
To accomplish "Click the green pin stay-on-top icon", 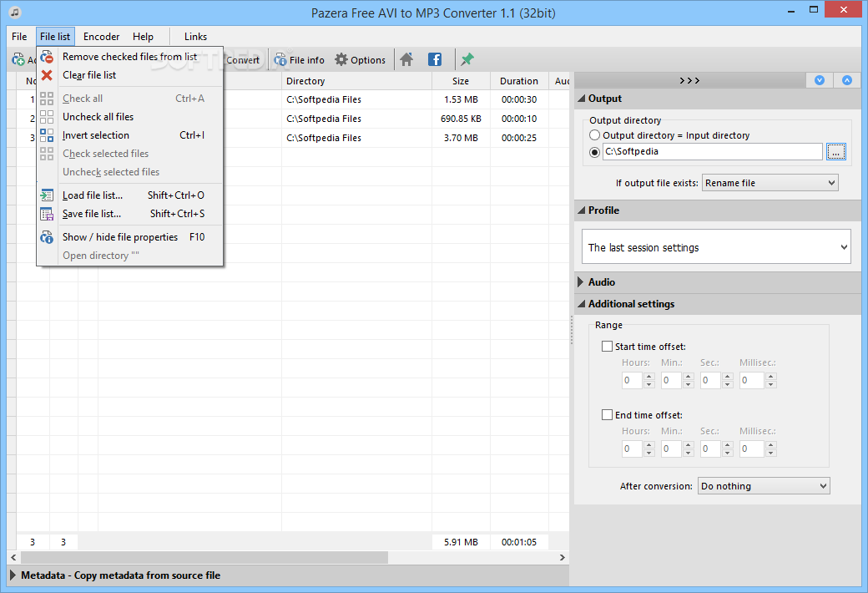I will pyautogui.click(x=467, y=59).
